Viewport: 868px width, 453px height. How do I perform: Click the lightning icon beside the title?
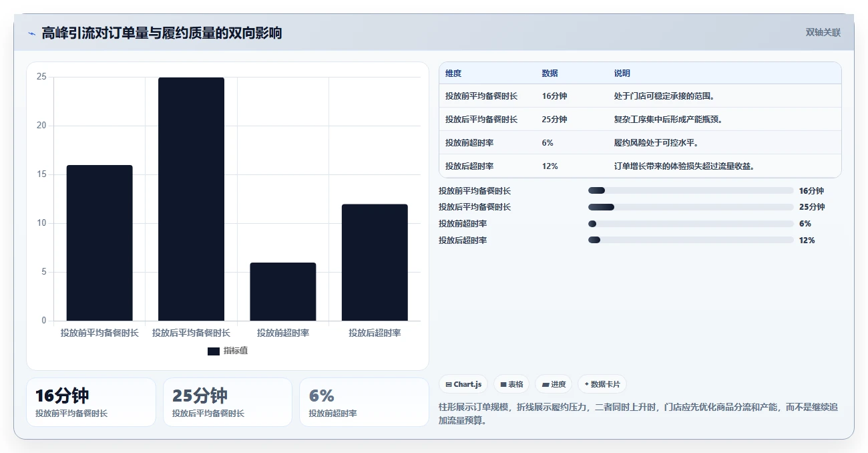(31, 33)
